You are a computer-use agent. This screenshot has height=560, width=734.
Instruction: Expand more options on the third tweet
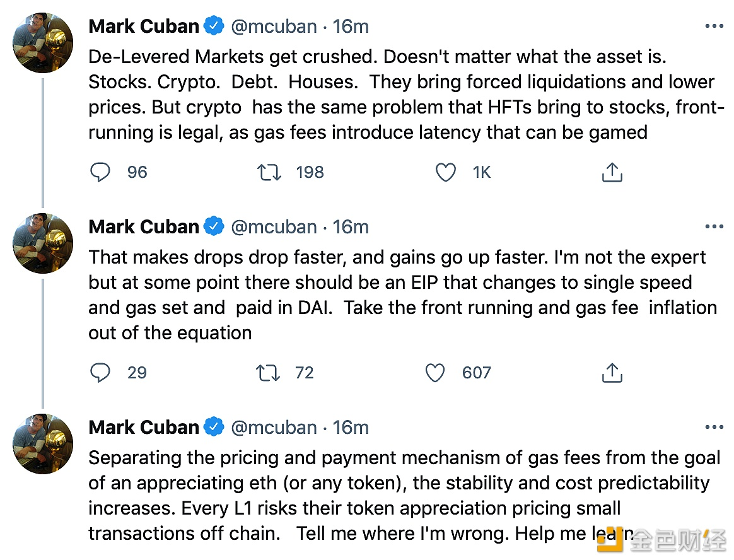pos(714,428)
